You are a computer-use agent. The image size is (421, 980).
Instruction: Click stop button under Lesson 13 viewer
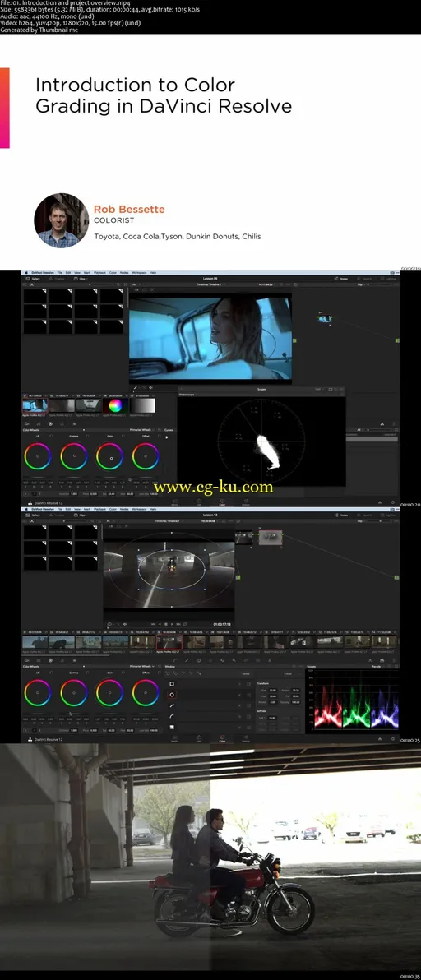166,624
